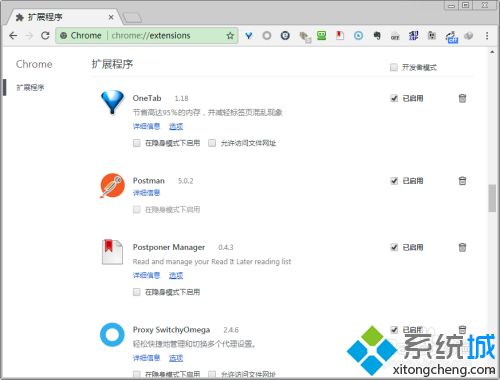Screen dimensions: 500x380
Task: Click the gray globe extension icon at the toolbar's end
Action: tap(469, 35)
